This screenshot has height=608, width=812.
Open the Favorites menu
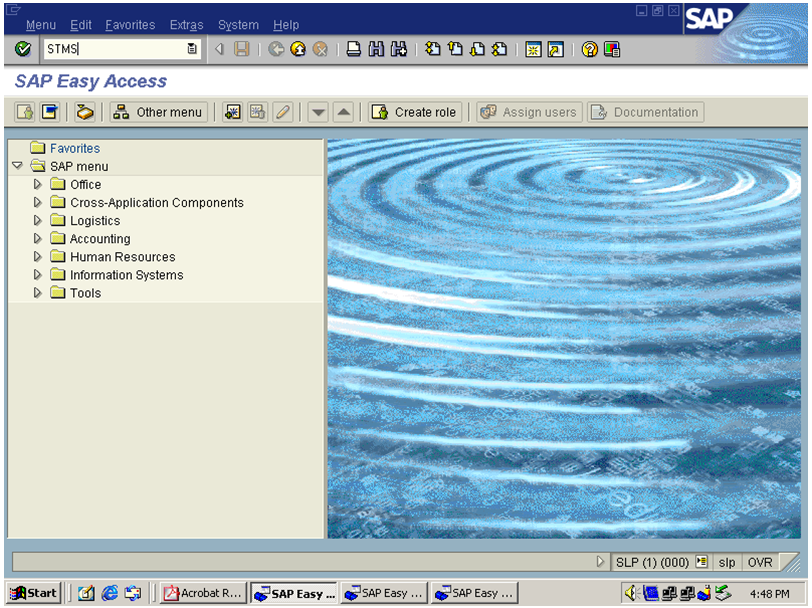130,25
